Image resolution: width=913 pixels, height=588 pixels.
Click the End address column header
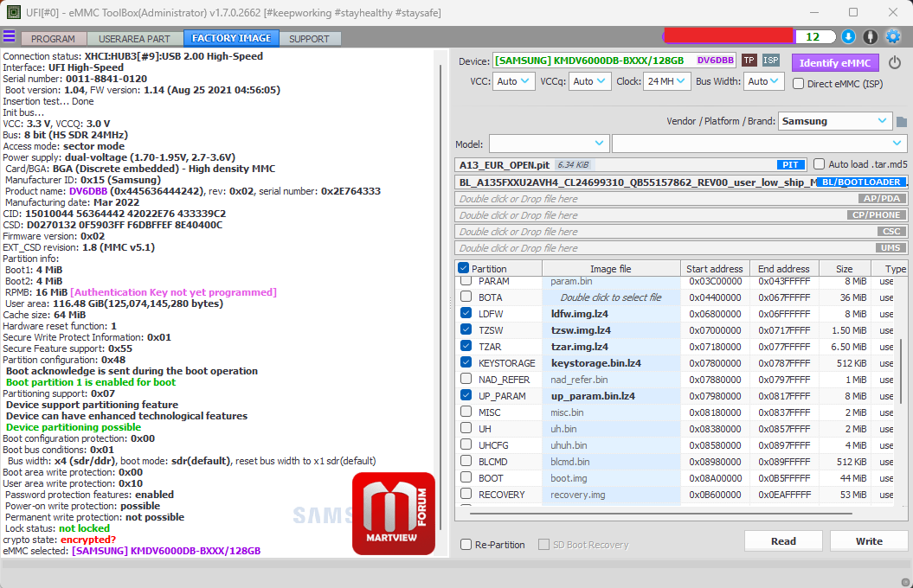pos(784,269)
